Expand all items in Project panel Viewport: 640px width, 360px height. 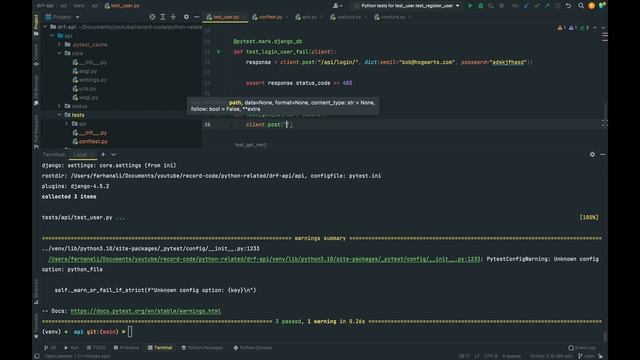163,17
